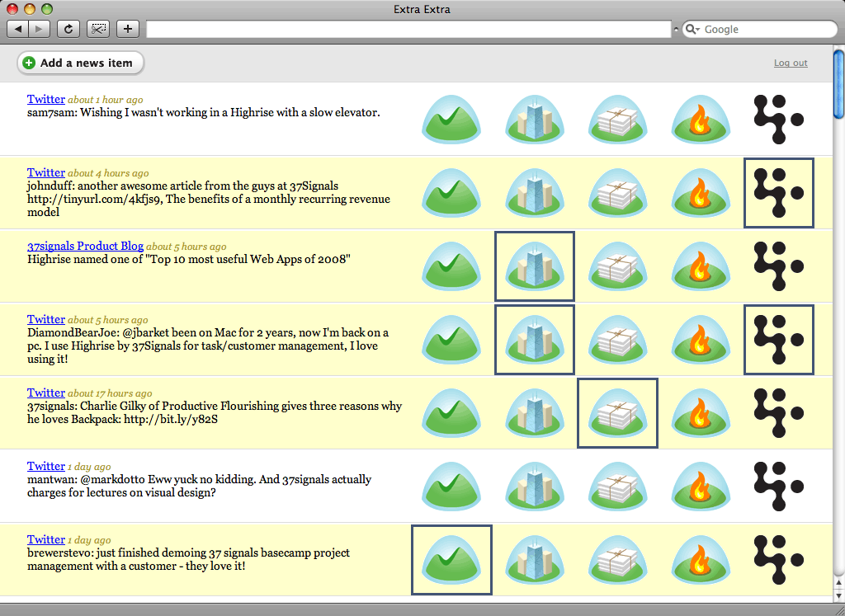Image resolution: width=845 pixels, height=616 pixels.
Task: Click the Add a news item button
Action: click(x=81, y=63)
